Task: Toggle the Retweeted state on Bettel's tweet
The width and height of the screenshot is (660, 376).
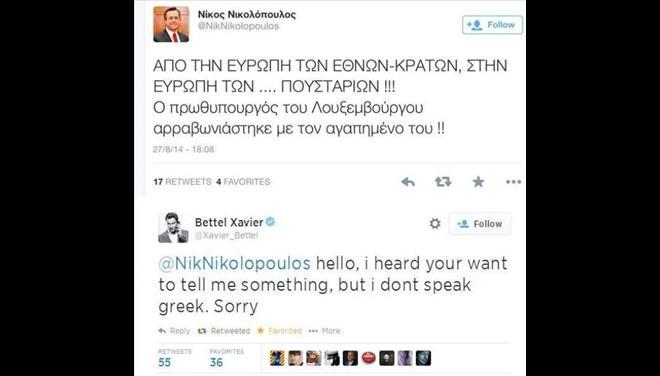Action: 224,331
